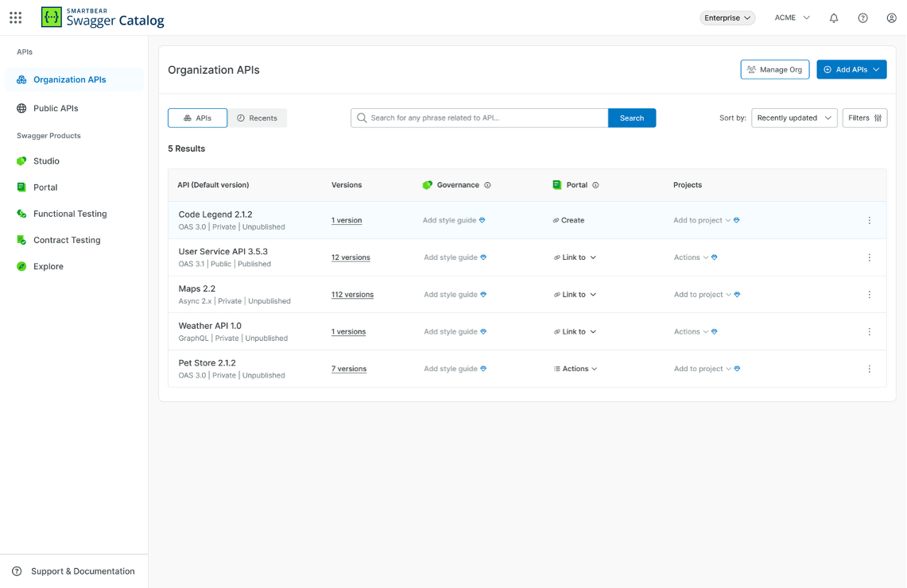Expand the Enterprise plan dropdown
The width and height of the screenshot is (907, 588).
coord(727,18)
